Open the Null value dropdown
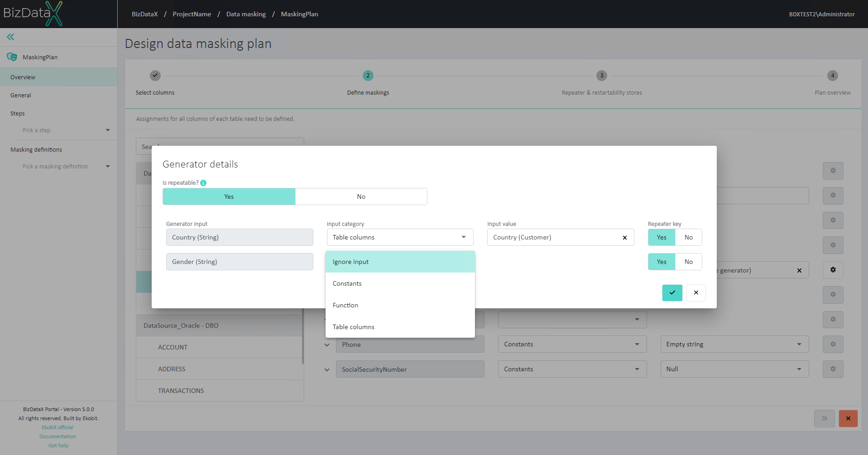 [x=734, y=369]
